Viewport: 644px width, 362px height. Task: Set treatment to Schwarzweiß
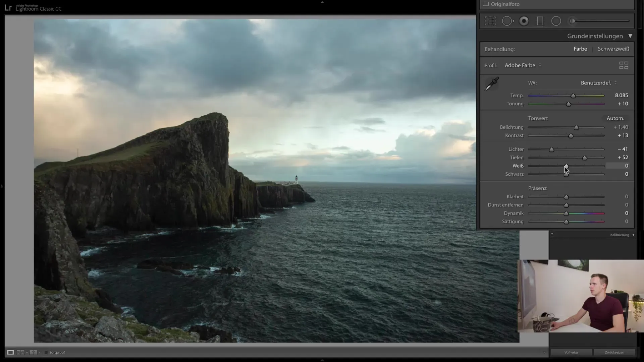click(x=613, y=49)
